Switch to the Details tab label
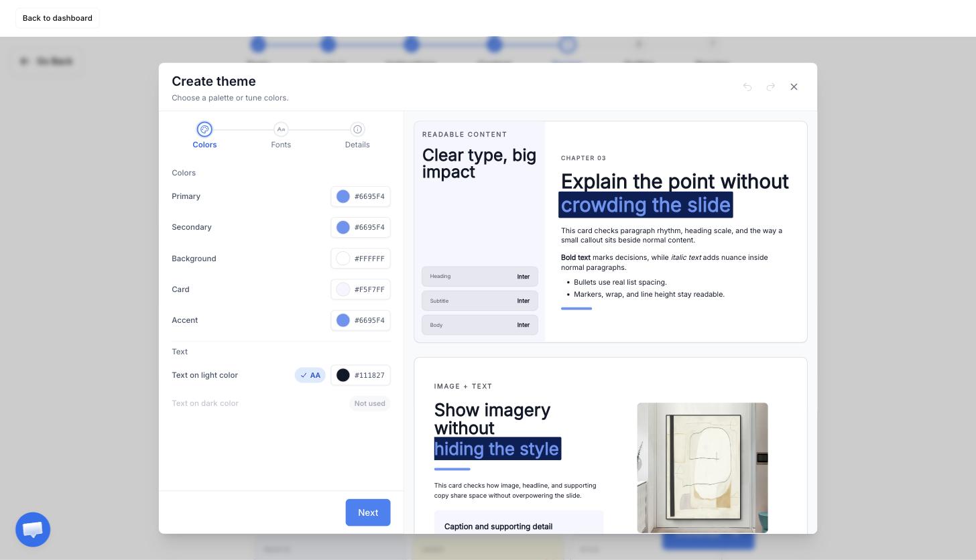Image resolution: width=976 pixels, height=560 pixels. pos(357,145)
